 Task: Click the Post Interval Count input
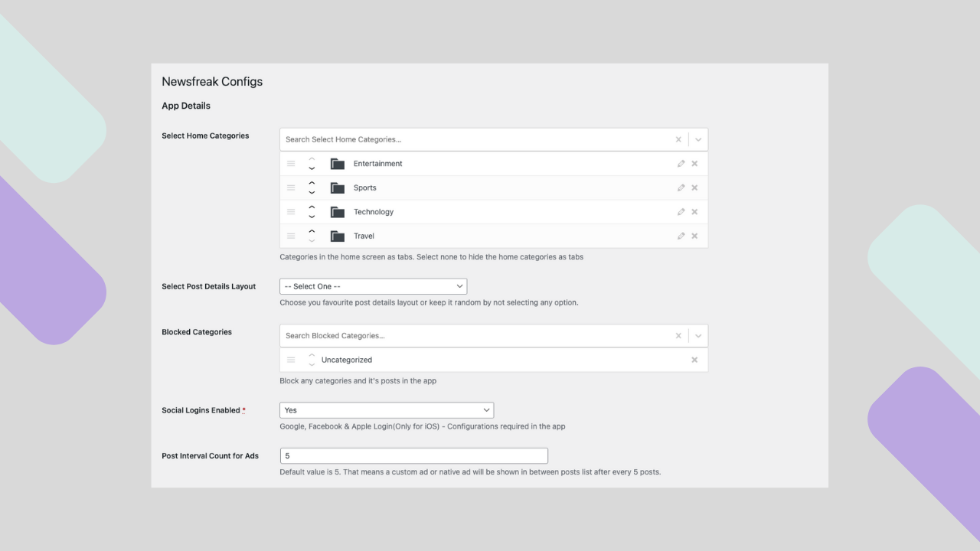(x=413, y=456)
